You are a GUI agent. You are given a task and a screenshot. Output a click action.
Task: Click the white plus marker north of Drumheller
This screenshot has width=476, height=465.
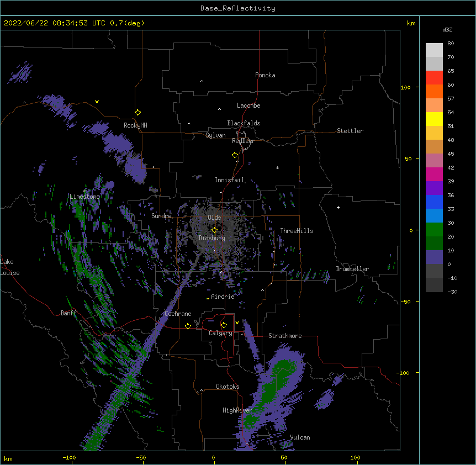[338, 207]
